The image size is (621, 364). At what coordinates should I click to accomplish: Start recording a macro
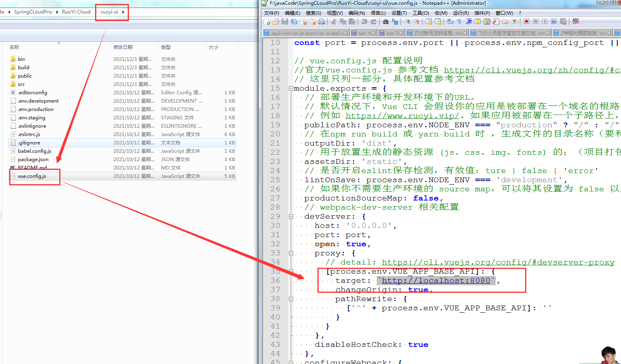click(527, 21)
